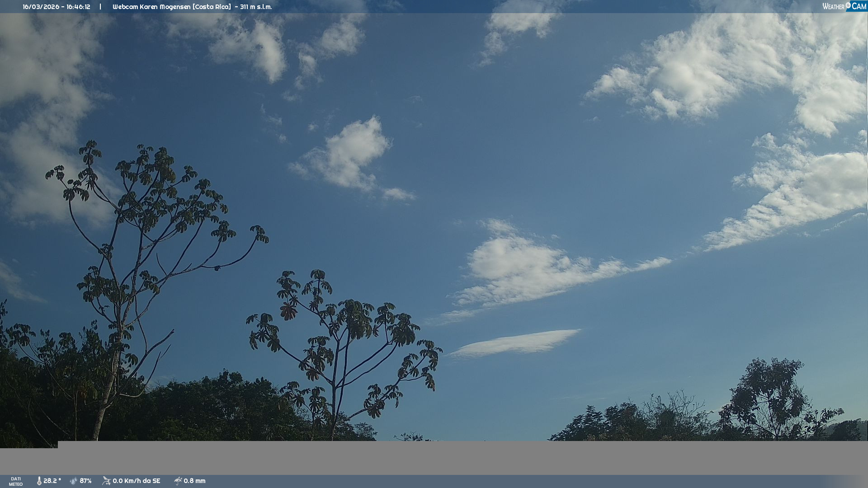Click the 311 m s.l.m. altitude text
The width and height of the screenshot is (868, 488).
pos(256,7)
